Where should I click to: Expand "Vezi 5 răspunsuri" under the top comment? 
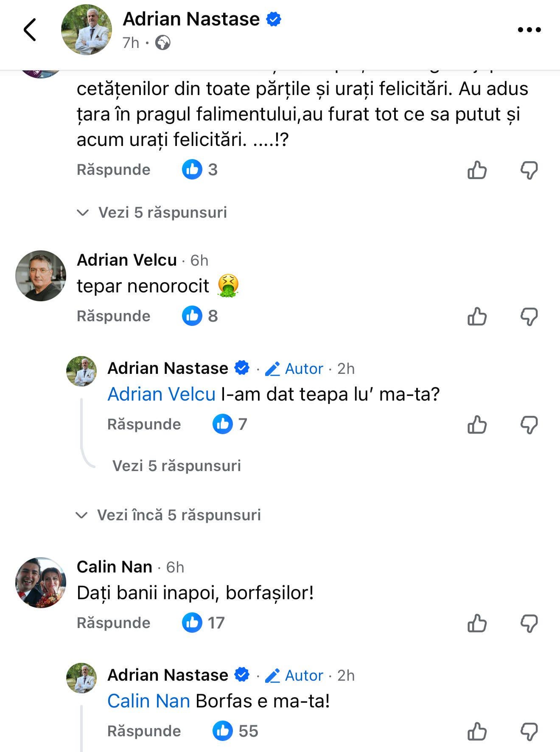click(x=162, y=213)
